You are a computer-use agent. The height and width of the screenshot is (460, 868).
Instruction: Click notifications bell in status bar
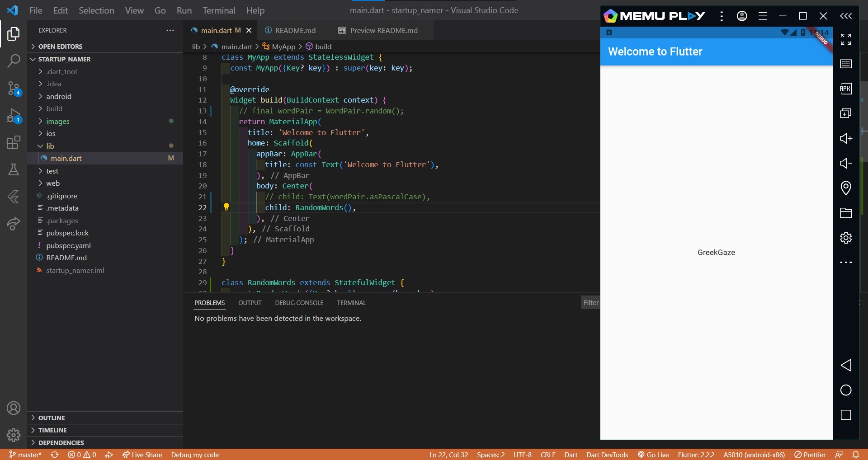(856, 455)
